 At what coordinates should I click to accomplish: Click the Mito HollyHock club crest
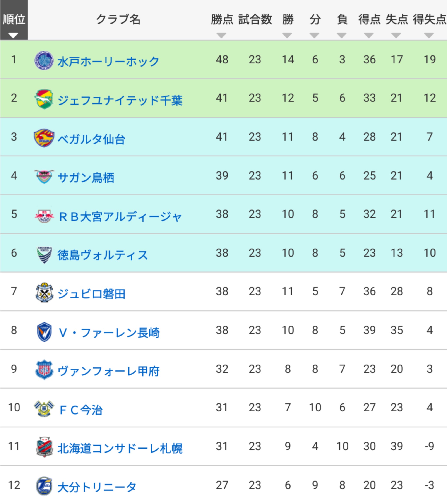44,60
